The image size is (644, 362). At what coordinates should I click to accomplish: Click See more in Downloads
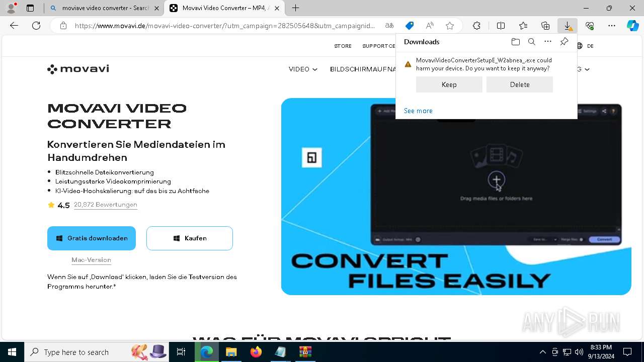[x=418, y=111]
